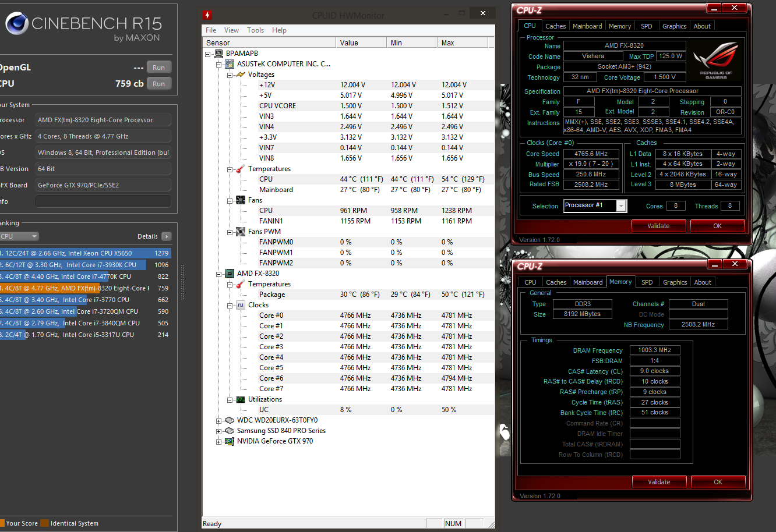Open the Help menu in HWMonitor

[x=279, y=30]
